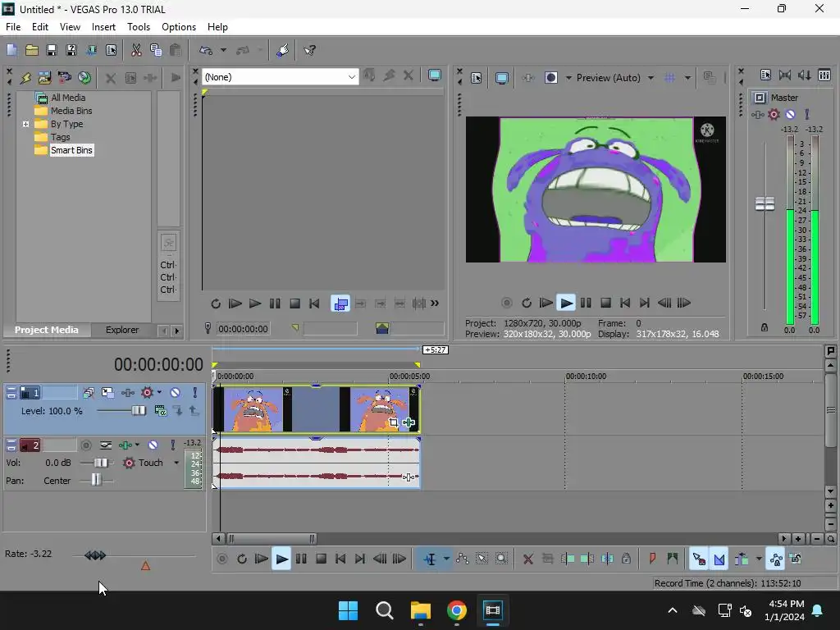840x630 pixels.
Task: Click the 00:00:05:00 ruler mark
Action: pyautogui.click(x=409, y=377)
